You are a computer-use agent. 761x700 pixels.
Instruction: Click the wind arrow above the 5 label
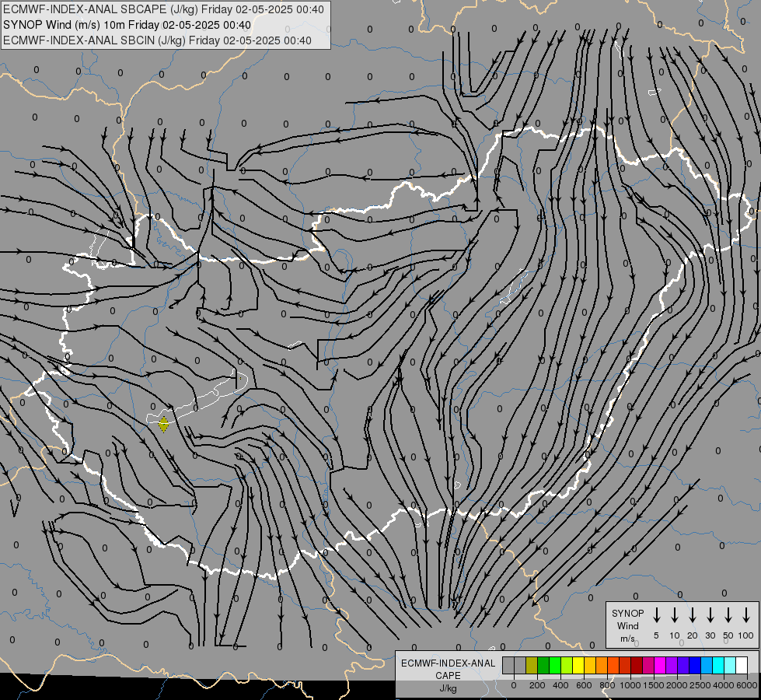click(656, 615)
